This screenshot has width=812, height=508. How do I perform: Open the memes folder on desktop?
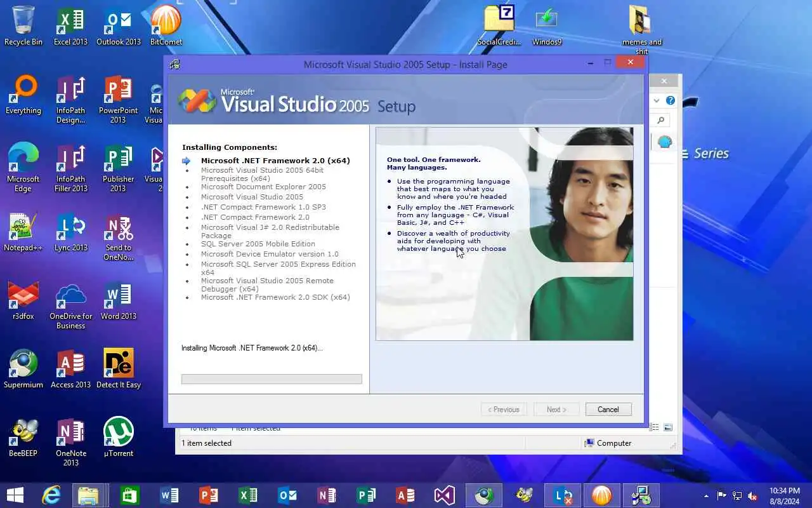click(x=641, y=29)
